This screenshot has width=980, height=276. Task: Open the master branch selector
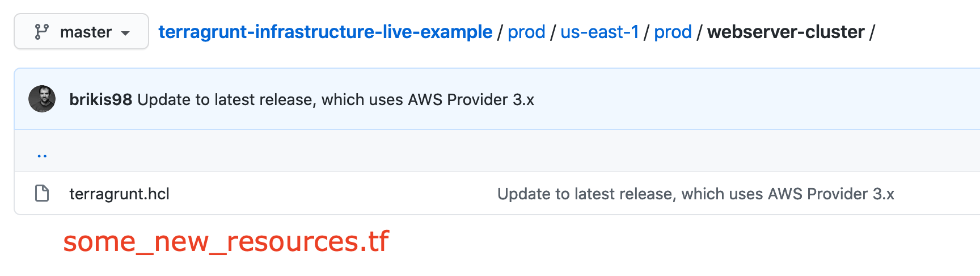click(82, 32)
